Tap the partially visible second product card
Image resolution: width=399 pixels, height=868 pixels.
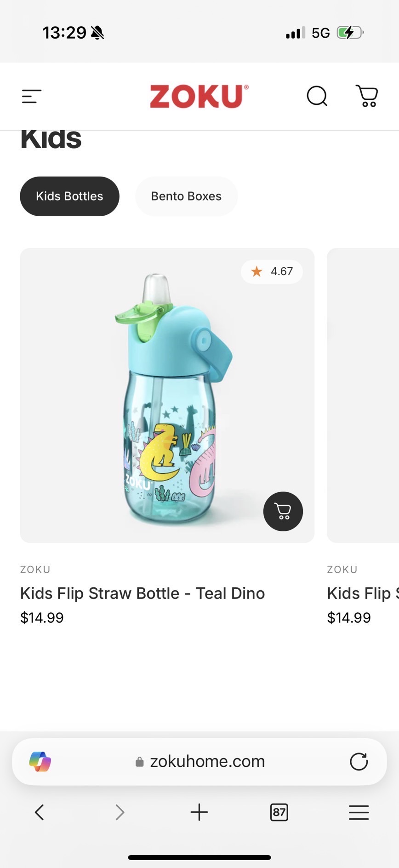pos(363,396)
